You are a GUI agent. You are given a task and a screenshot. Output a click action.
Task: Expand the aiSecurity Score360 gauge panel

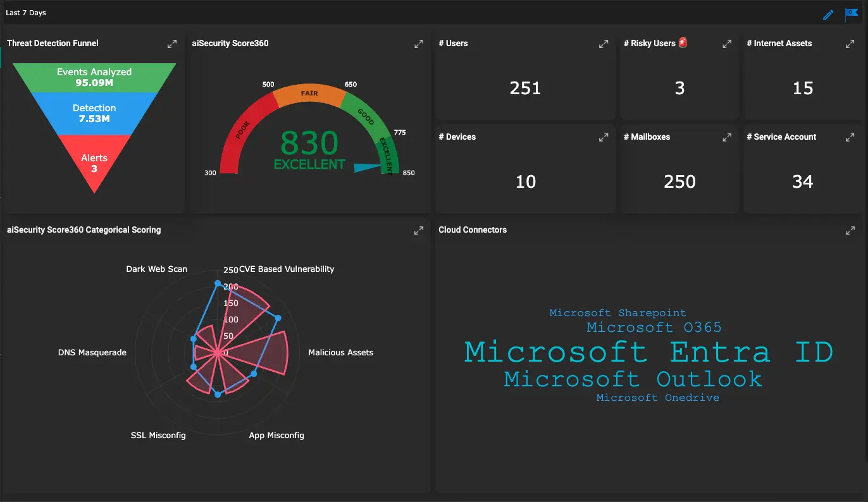[x=419, y=44]
